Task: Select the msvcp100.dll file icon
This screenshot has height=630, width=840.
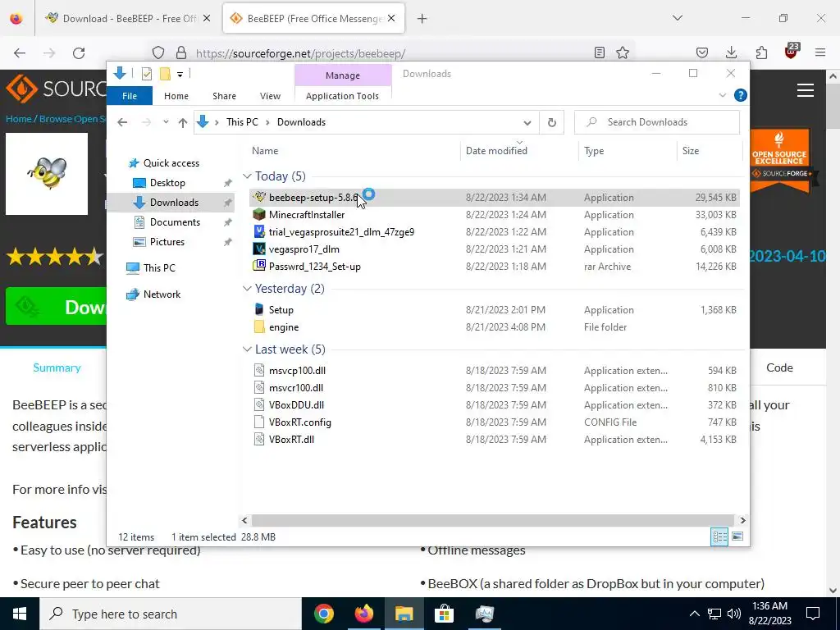Action: pos(259,370)
